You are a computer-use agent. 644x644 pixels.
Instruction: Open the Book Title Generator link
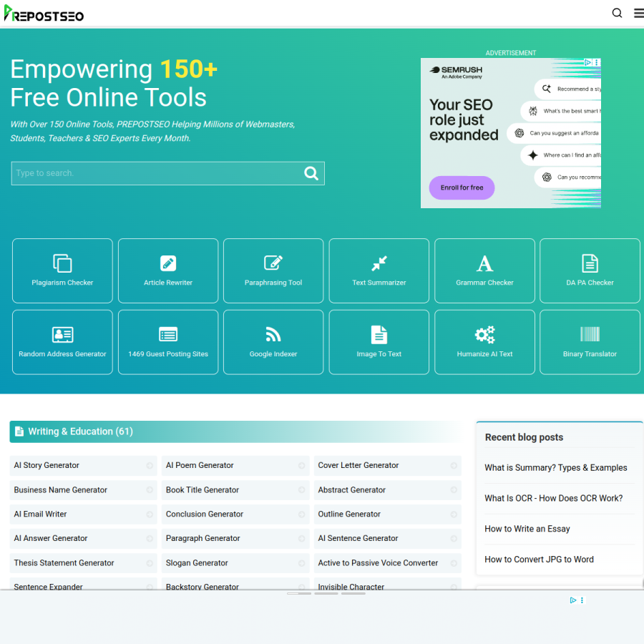[x=202, y=490]
